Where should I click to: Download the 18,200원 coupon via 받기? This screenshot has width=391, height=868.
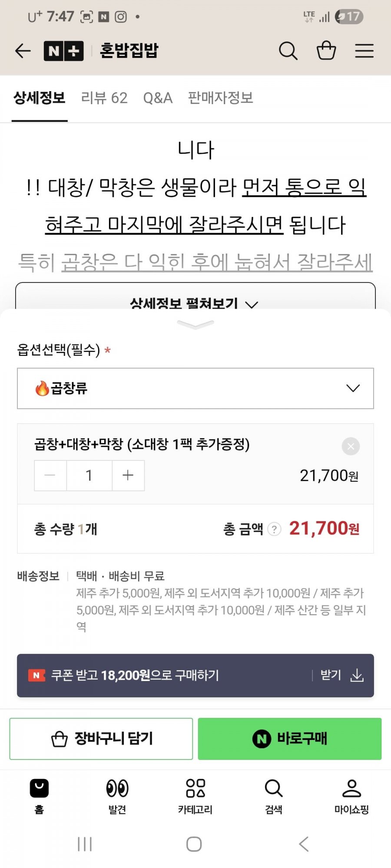(342, 675)
